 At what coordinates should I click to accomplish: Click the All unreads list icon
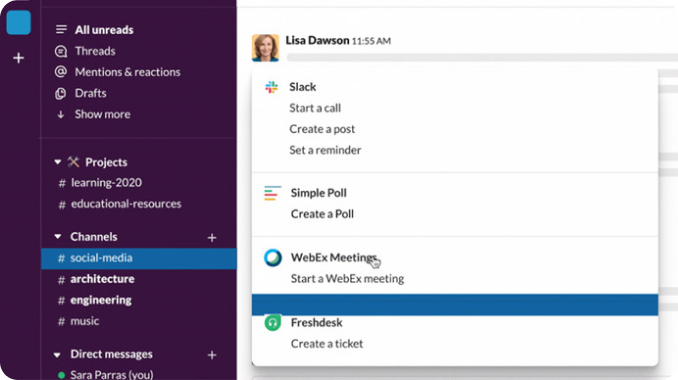click(x=61, y=29)
